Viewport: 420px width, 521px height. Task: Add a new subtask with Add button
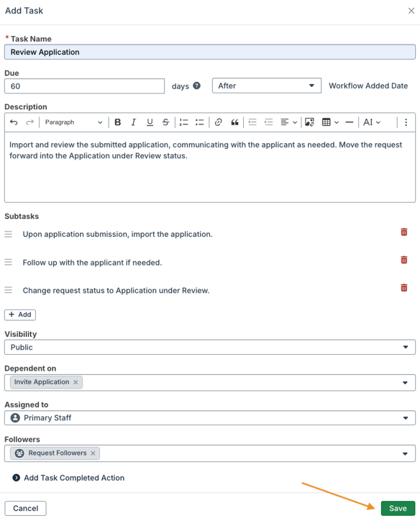20,314
